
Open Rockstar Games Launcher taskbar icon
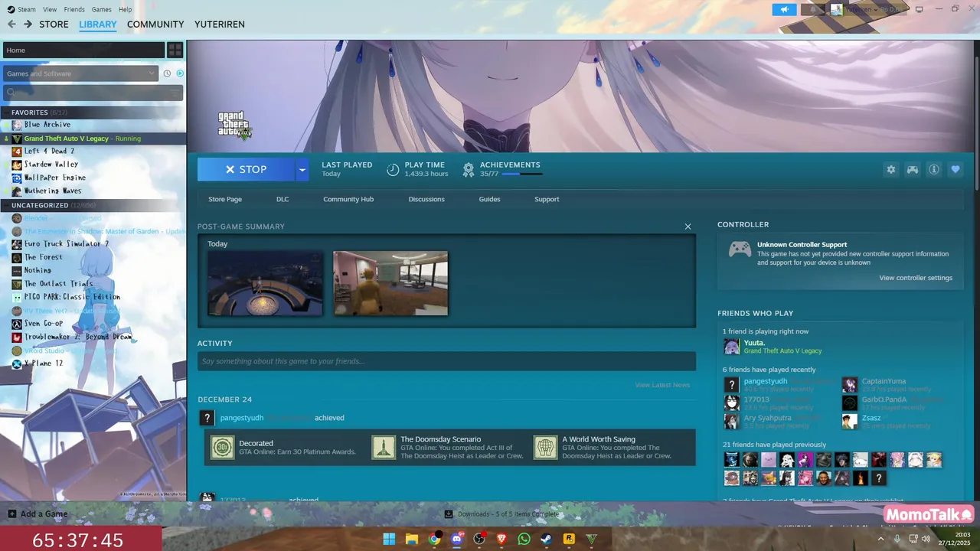[569, 539]
